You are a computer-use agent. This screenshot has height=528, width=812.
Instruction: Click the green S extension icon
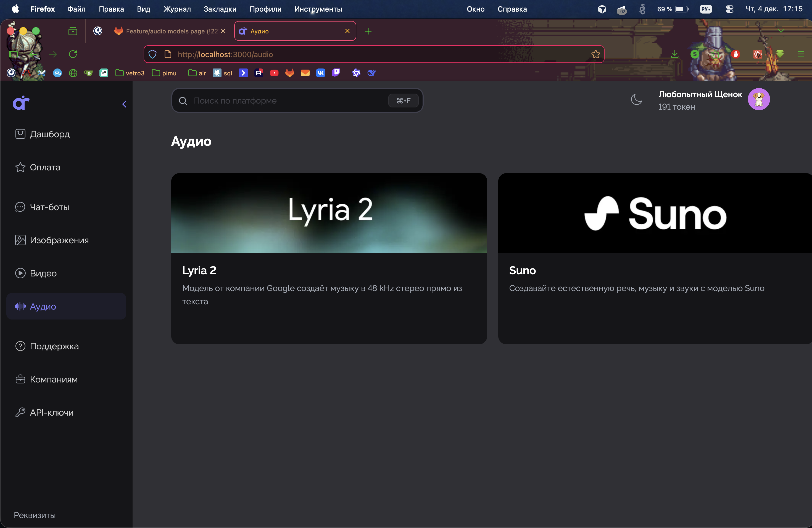coord(695,54)
